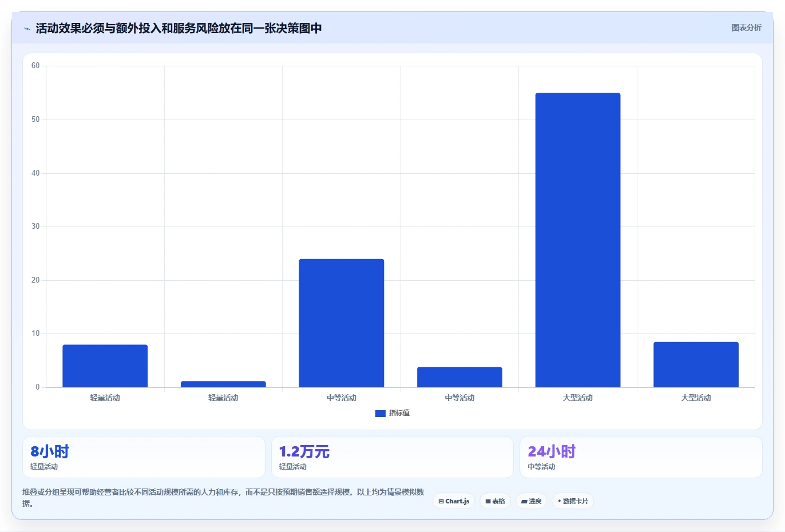Click the 数据卡片 tag
This screenshot has width=785, height=532.
tap(573, 501)
